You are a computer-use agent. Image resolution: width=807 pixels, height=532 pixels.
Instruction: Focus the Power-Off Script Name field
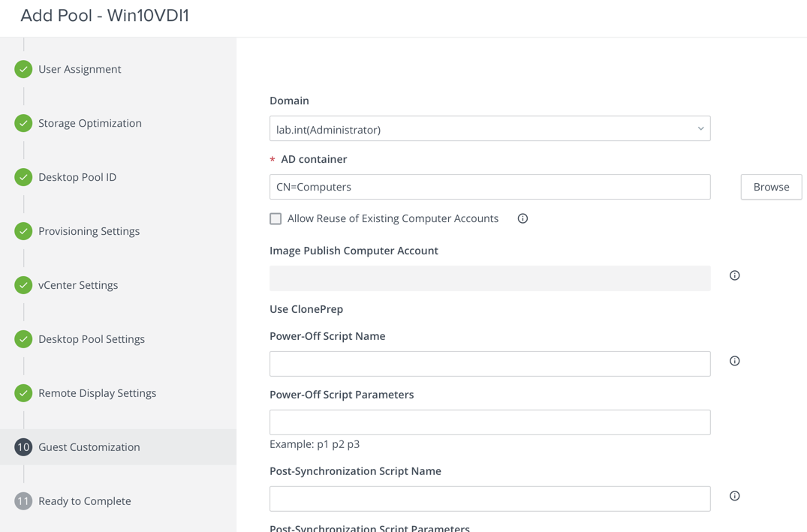point(489,364)
